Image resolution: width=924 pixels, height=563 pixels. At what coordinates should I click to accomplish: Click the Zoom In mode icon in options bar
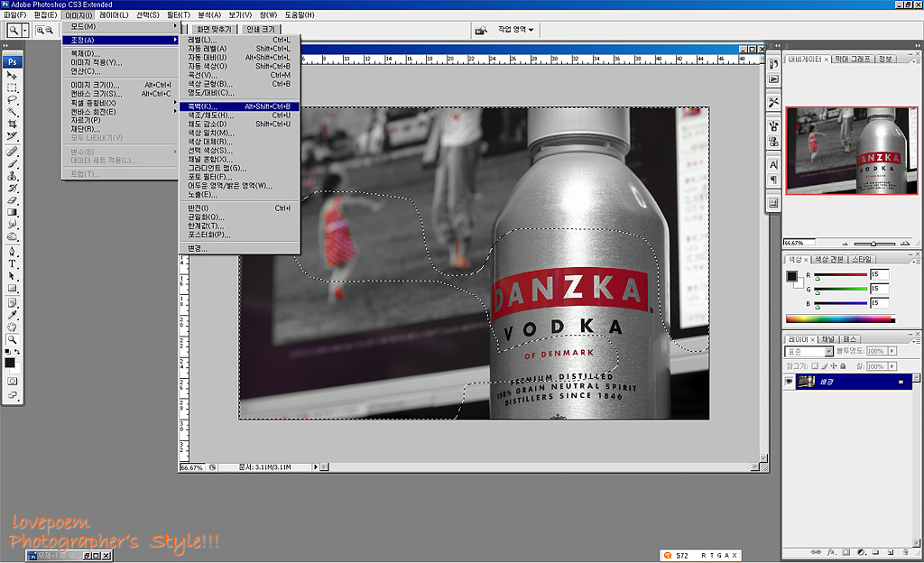click(x=40, y=30)
